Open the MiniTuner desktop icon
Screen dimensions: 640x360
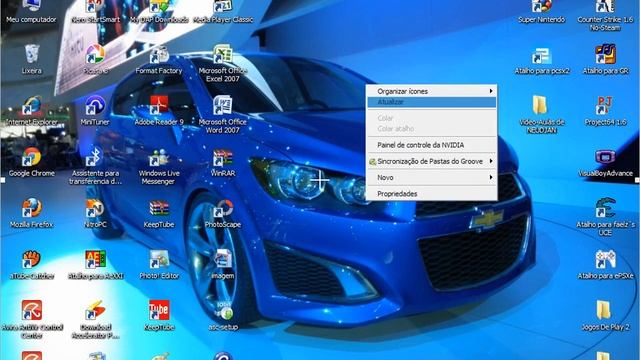click(96, 106)
